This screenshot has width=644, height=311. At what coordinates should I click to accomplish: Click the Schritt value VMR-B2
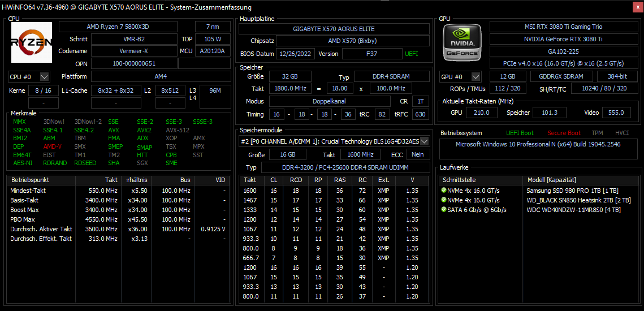coord(134,40)
